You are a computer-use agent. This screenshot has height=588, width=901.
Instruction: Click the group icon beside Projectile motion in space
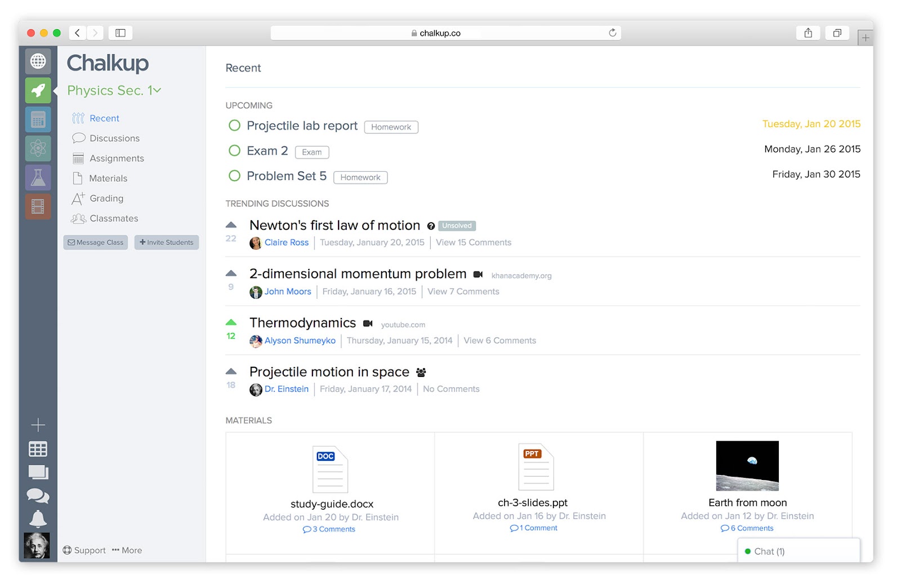coord(421,372)
